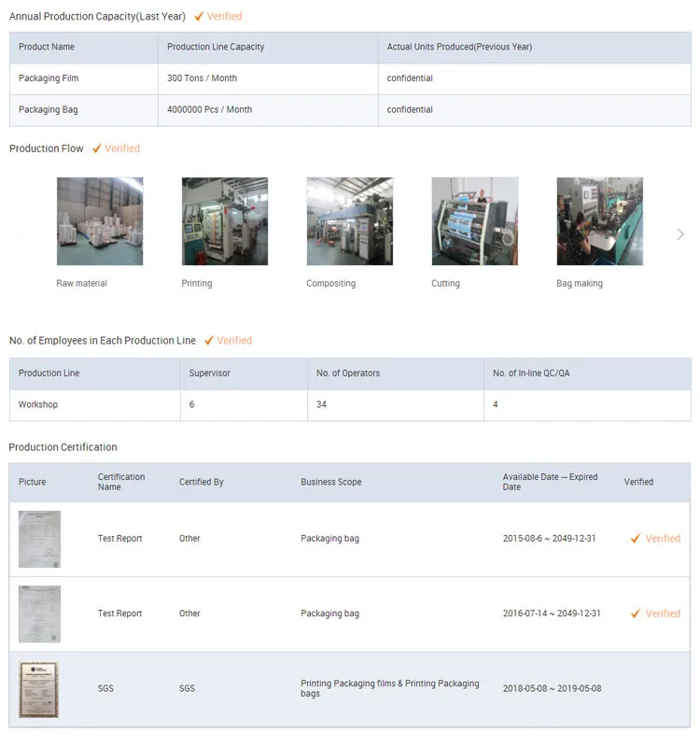
Task: Click Verified badge beside Annual Production Capacity
Action: point(218,16)
